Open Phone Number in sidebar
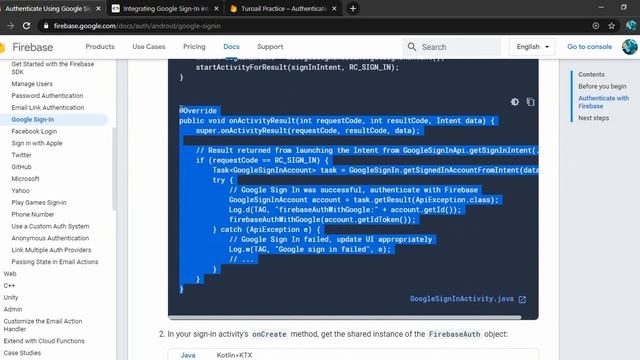640x360 pixels. pos(33,214)
